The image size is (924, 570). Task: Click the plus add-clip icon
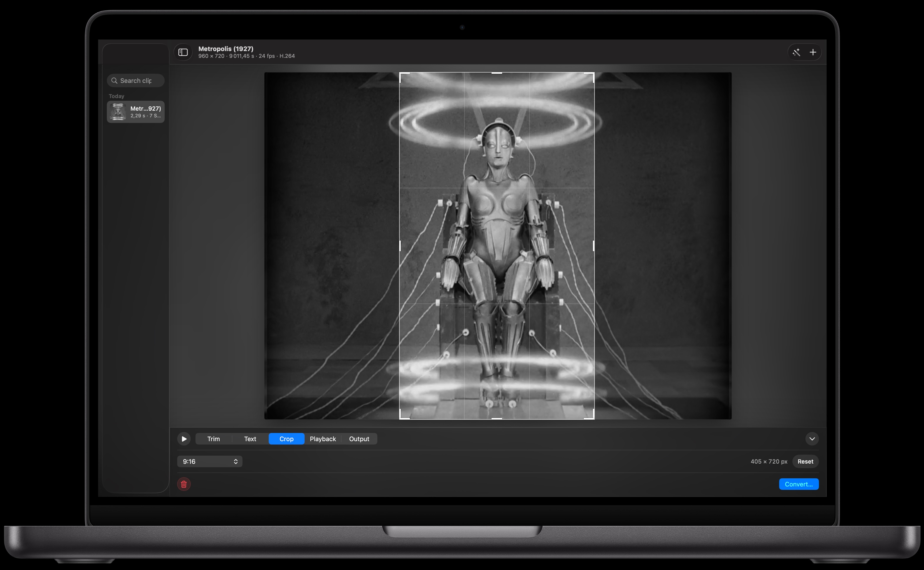[x=813, y=52]
